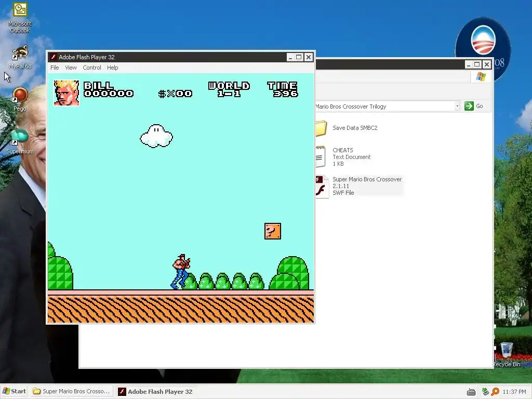Viewport: 532px width, 399px height.
Task: Select the Save Data SMBC2 folder icon
Action: [321, 128]
